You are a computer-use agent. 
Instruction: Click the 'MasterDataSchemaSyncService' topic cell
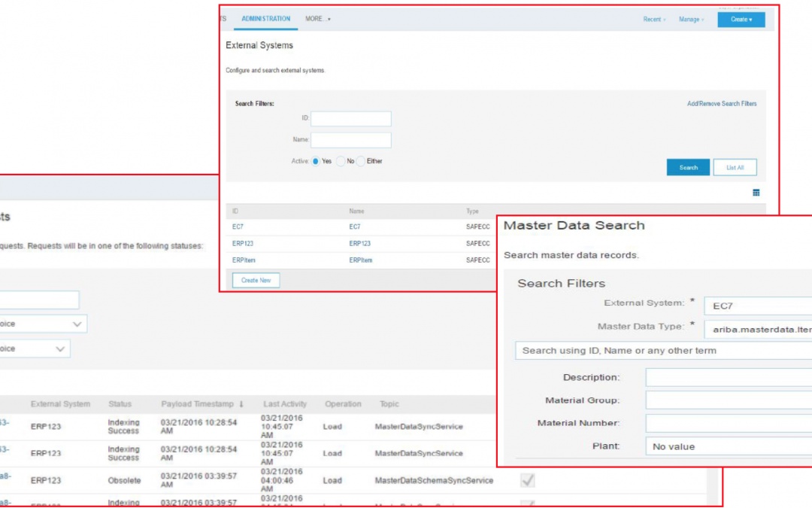click(x=434, y=480)
